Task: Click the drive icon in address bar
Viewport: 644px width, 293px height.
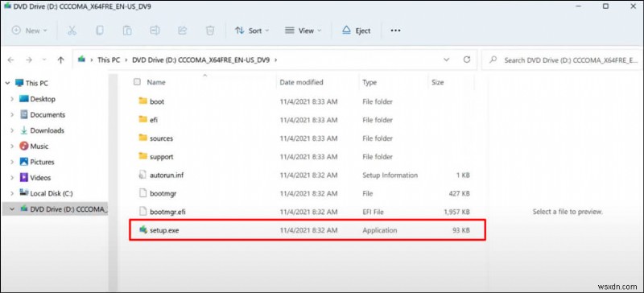Action: click(82, 60)
